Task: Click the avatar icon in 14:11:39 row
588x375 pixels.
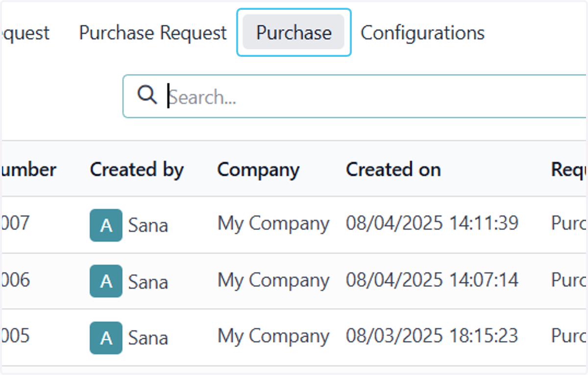Action: click(106, 225)
